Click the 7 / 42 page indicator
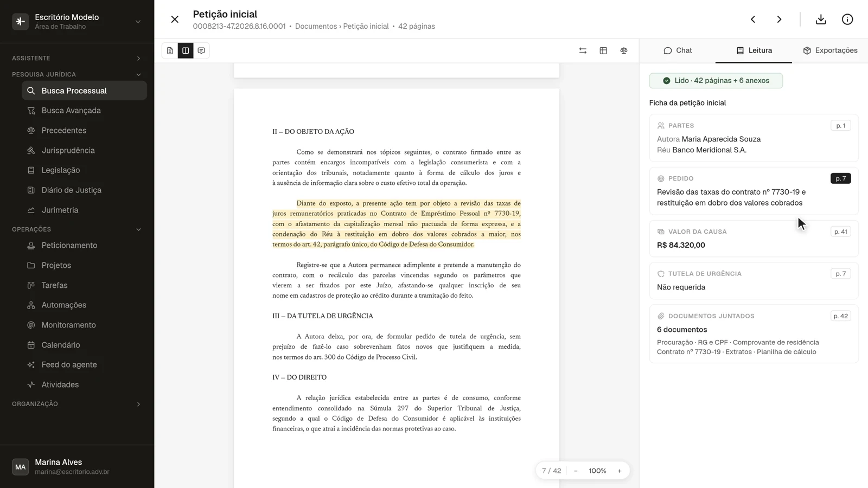This screenshot has width=868, height=488. click(x=551, y=471)
